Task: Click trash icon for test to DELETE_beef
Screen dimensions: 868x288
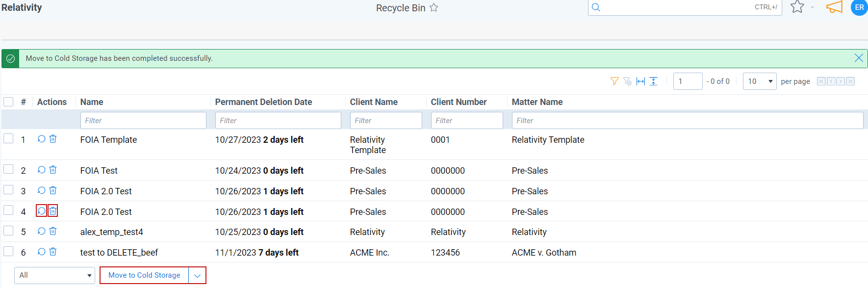Action: [53, 252]
